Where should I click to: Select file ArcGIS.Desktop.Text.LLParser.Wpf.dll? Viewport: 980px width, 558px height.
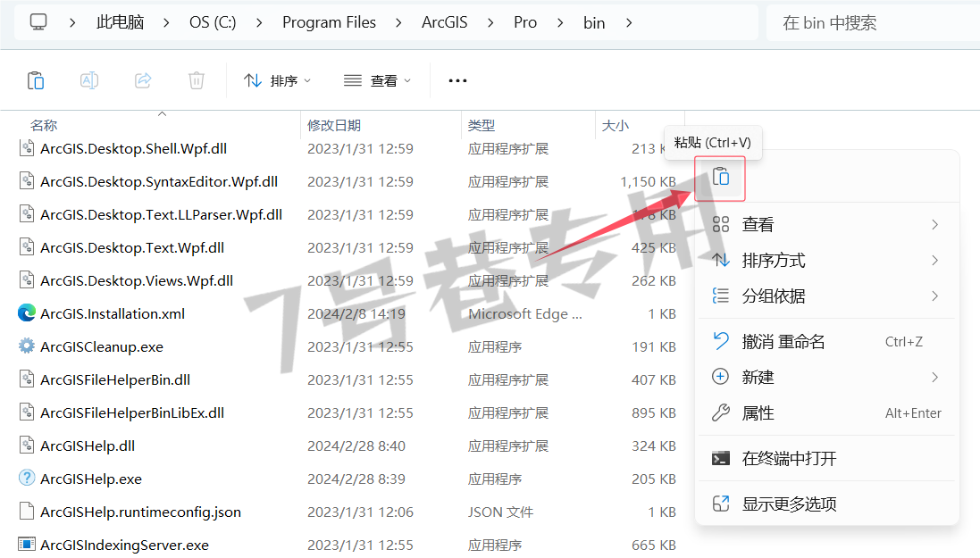tap(162, 214)
